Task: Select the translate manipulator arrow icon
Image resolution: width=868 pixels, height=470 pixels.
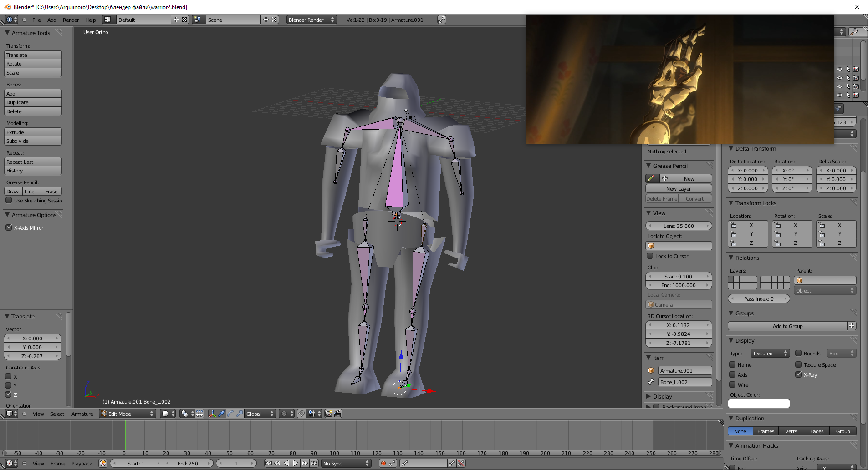Action: click(221, 414)
